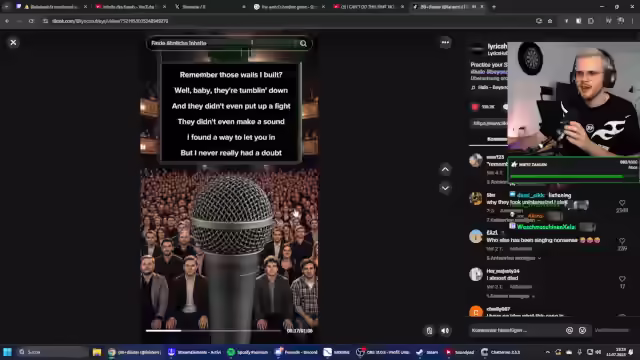Open the three-dots more options menu
This screenshot has width=640, height=360.
tap(445, 42)
